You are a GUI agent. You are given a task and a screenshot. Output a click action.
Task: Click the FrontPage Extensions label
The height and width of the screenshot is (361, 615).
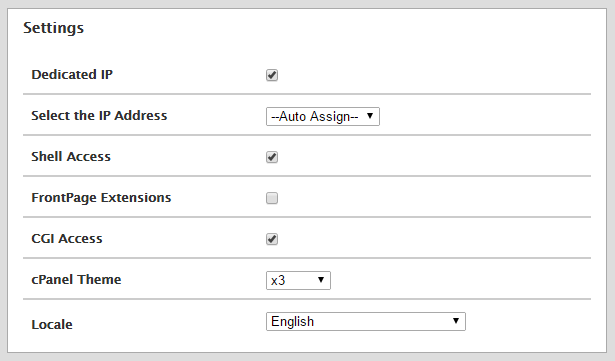point(101,198)
